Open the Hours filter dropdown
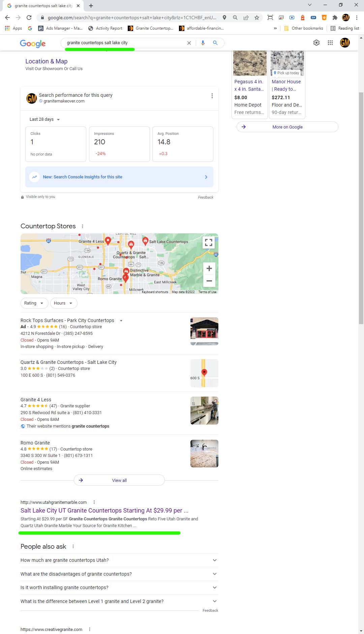 click(63, 303)
